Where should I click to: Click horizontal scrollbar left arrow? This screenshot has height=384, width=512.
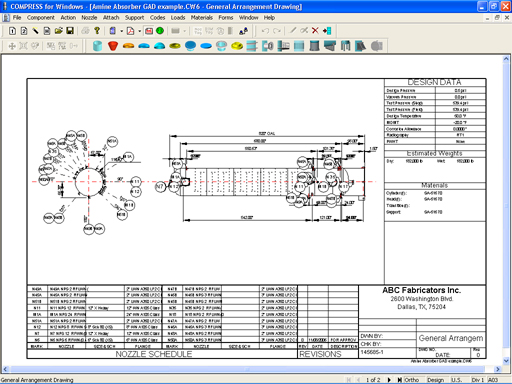(5, 369)
